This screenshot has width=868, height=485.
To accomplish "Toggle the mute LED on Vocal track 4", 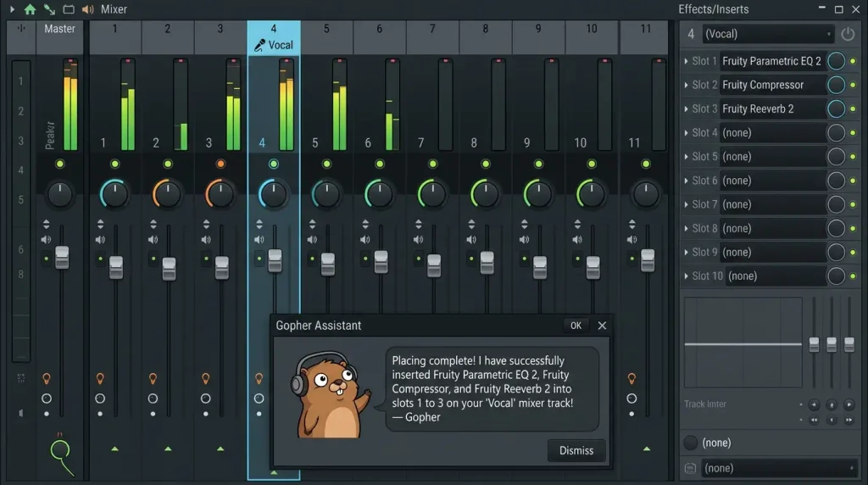I will pyautogui.click(x=274, y=164).
